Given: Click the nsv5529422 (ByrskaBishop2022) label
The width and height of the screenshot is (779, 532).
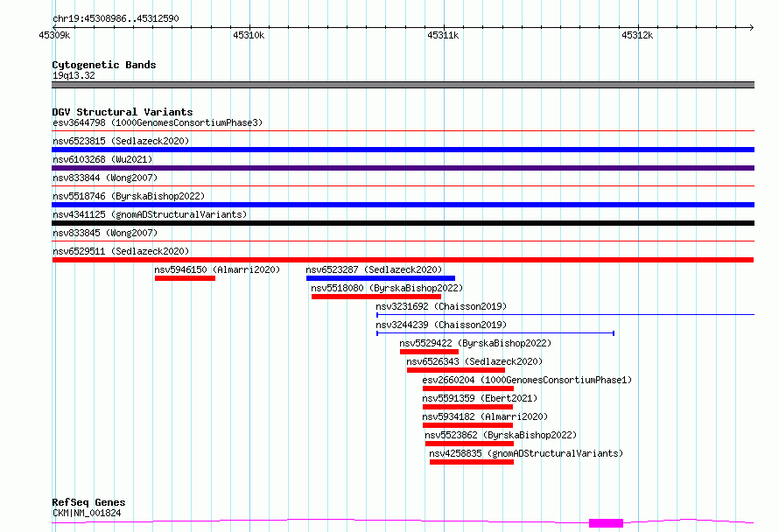Looking at the screenshot, I should point(475,343).
